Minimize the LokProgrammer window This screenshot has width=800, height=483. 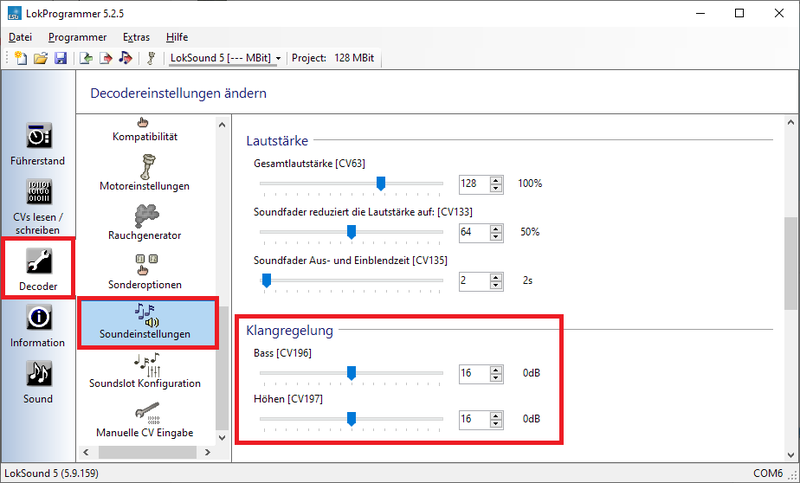point(701,13)
